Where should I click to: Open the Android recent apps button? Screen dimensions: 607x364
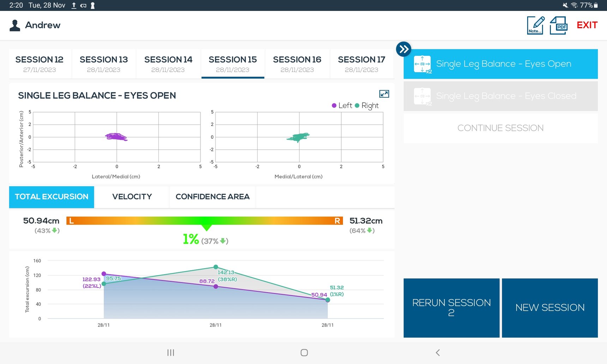[171, 352]
